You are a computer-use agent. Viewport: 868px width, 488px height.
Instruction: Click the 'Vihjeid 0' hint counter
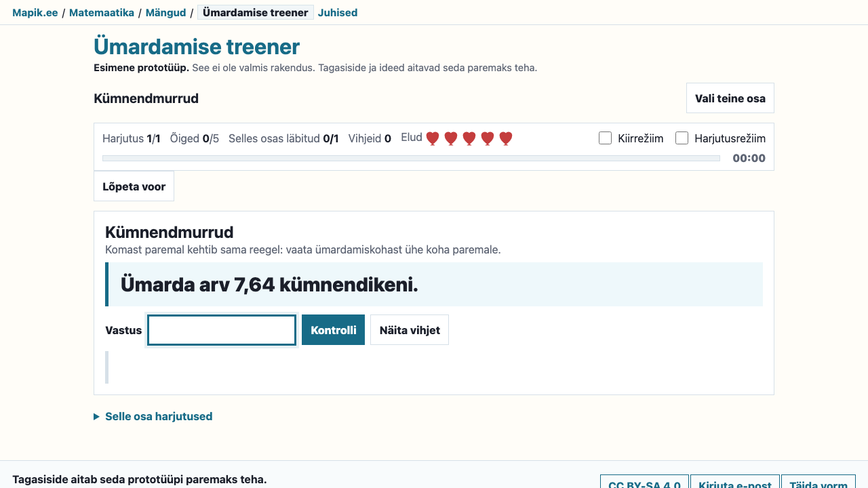tap(370, 139)
